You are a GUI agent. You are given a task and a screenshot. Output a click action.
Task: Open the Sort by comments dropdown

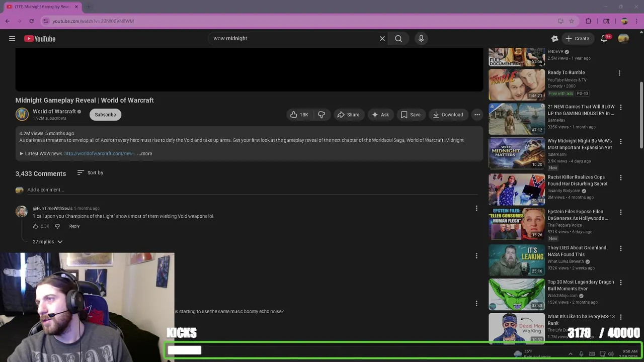[x=90, y=172]
